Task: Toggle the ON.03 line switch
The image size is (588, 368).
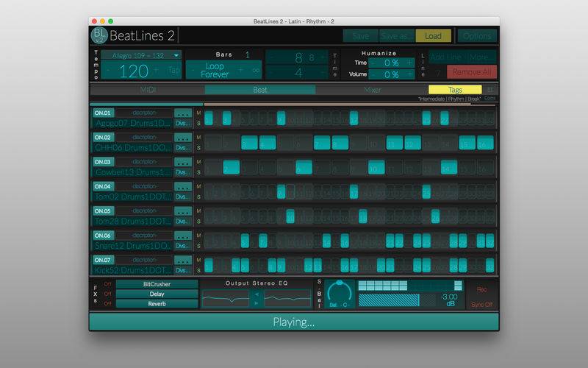Action: pyautogui.click(x=103, y=162)
